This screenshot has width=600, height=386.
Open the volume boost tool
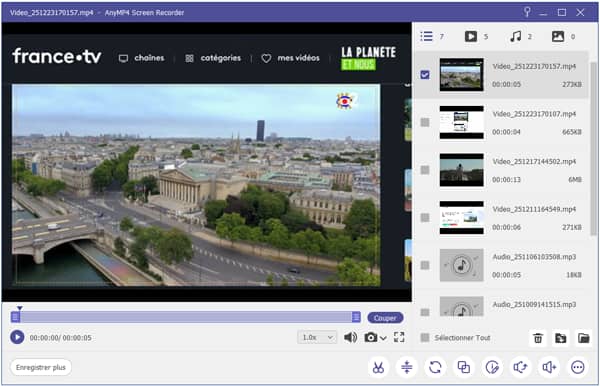point(549,367)
